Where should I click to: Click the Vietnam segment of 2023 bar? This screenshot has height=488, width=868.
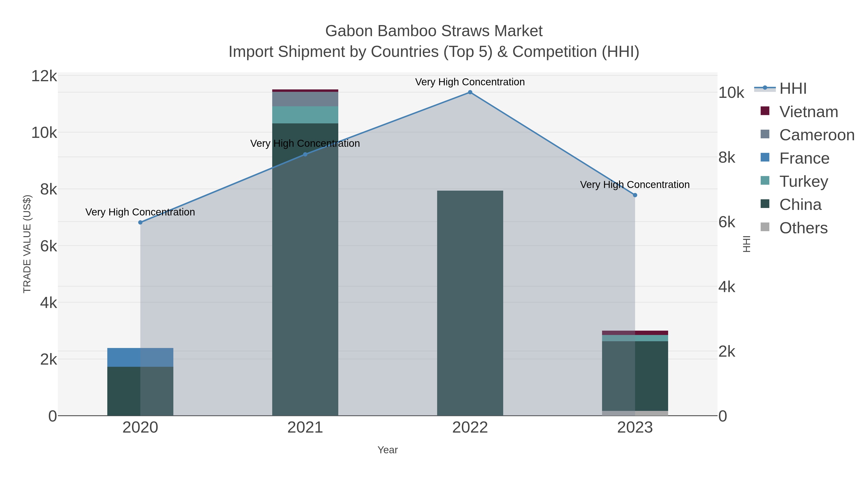coord(635,333)
